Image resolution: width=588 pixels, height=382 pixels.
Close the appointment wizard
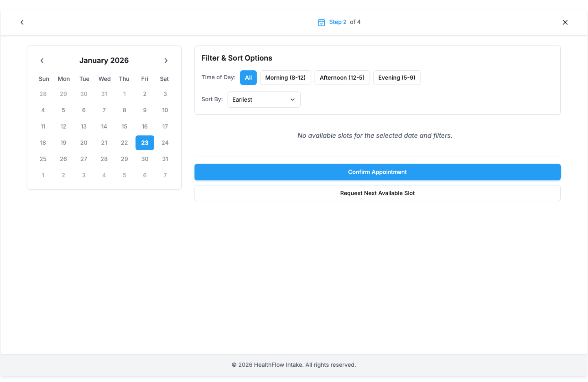565,22
